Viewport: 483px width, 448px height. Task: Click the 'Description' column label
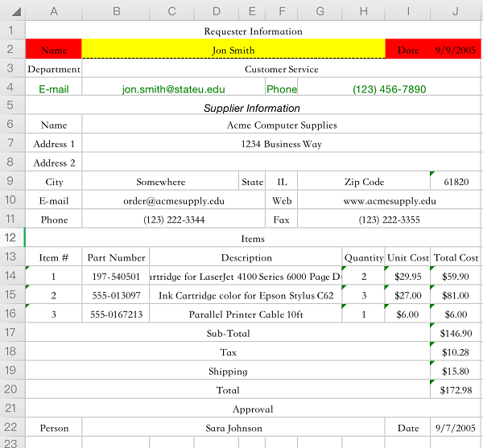246,257
